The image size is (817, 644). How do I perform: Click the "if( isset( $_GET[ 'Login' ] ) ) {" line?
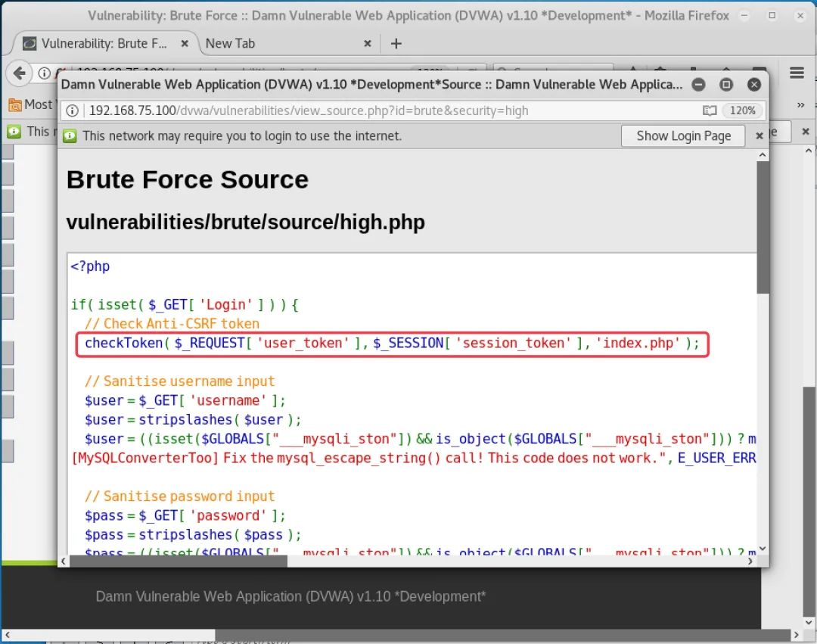[x=185, y=305]
